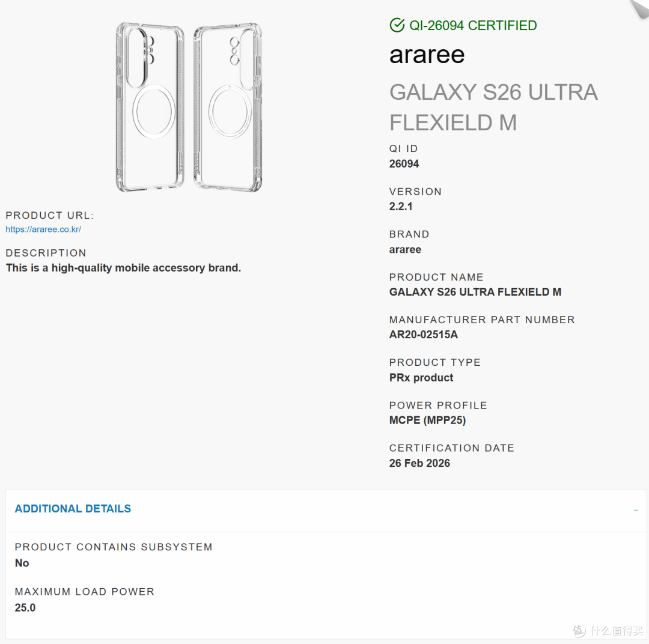The height and width of the screenshot is (644, 649).
Task: Click the maximum load power value 25.0
Action: (x=25, y=607)
